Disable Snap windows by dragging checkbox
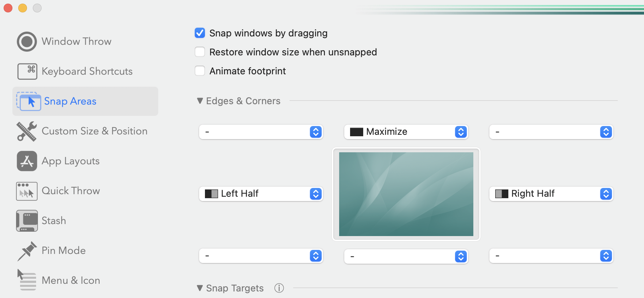 200,33
